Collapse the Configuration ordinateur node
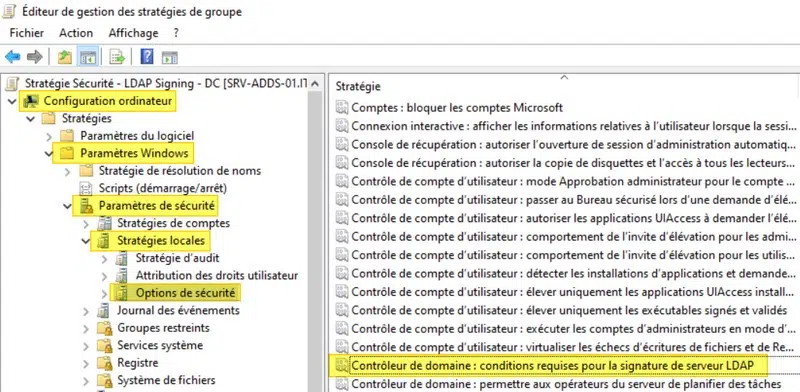 point(12,102)
